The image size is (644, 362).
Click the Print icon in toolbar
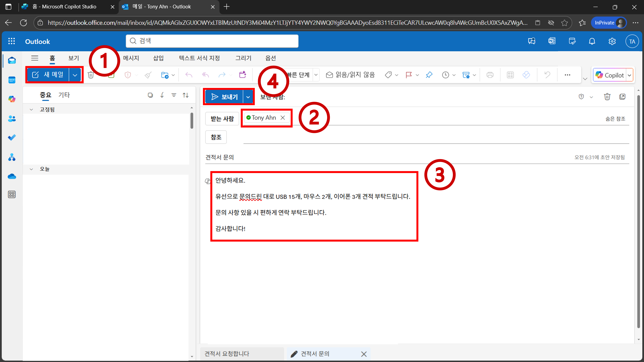pos(490,75)
